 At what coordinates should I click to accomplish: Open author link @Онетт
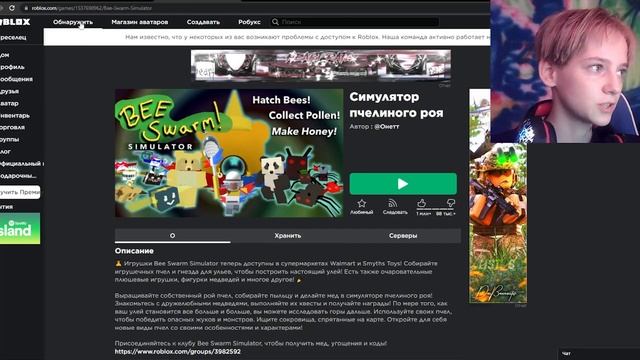point(387,127)
